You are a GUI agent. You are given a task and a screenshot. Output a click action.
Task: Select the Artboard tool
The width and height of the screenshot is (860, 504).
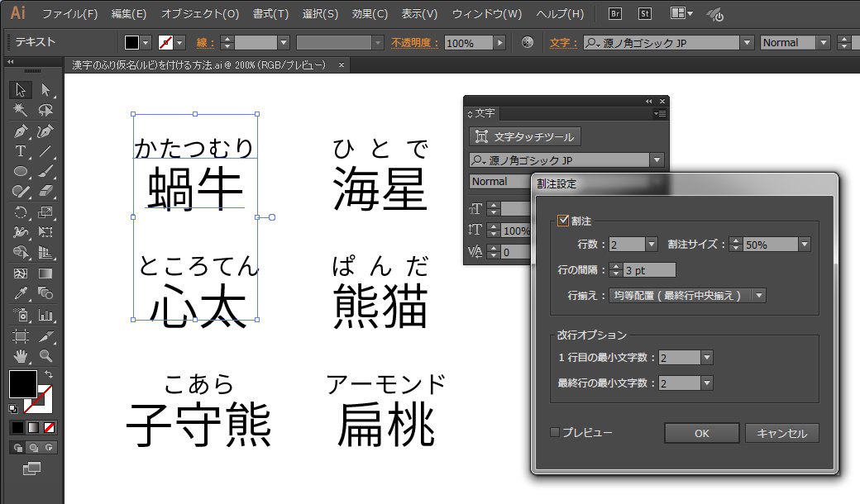(x=21, y=335)
